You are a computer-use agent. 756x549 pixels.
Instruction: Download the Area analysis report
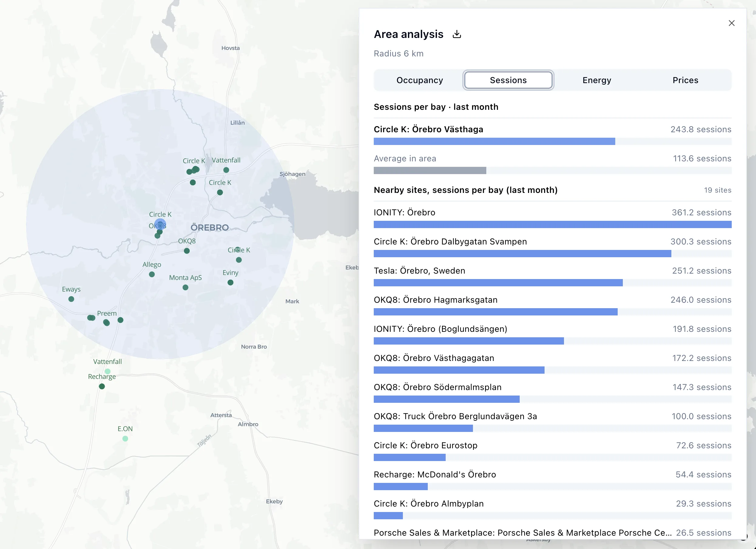click(x=457, y=34)
